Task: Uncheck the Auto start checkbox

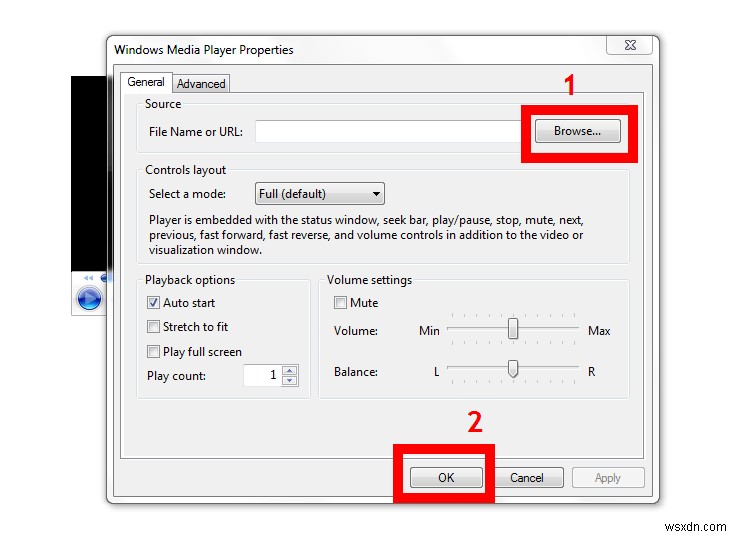Action: 153,303
